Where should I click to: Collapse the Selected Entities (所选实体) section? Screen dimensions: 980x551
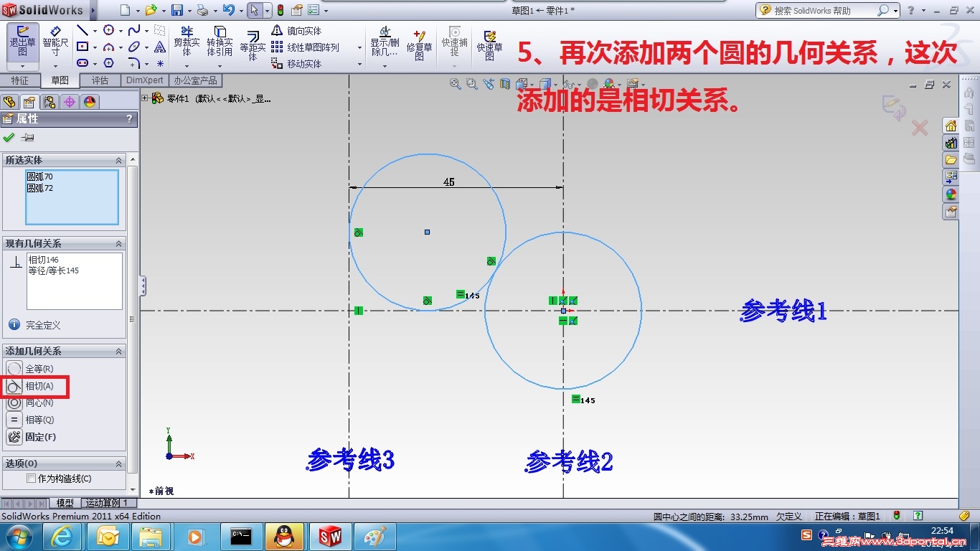[x=119, y=160]
